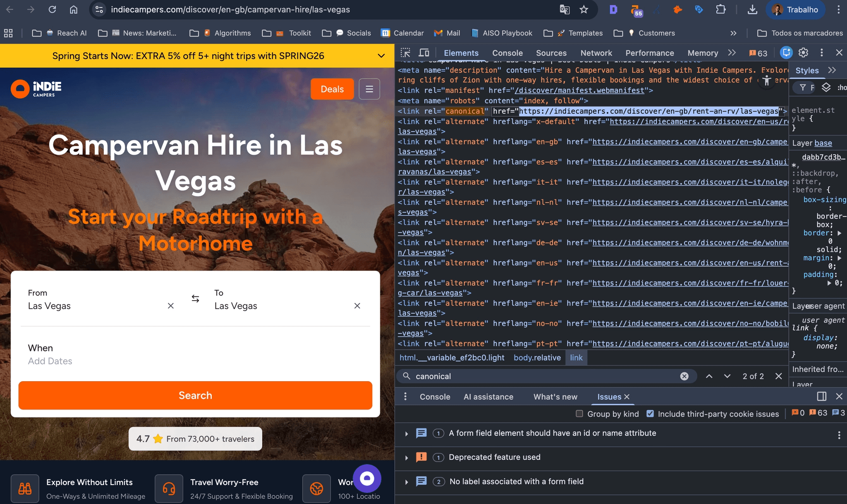Image resolution: width=847 pixels, height=504 pixels.
Task: Check the Group by kind checkbox
Action: click(x=579, y=413)
